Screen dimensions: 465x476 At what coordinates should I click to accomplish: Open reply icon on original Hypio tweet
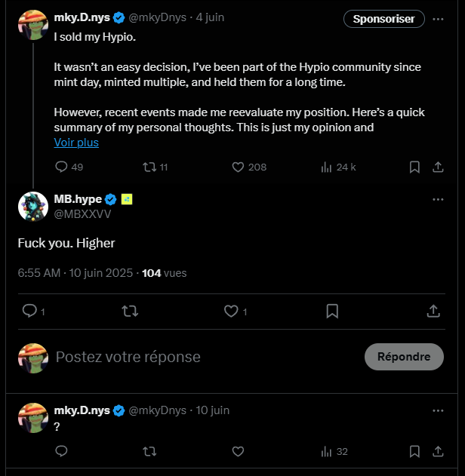click(x=61, y=167)
